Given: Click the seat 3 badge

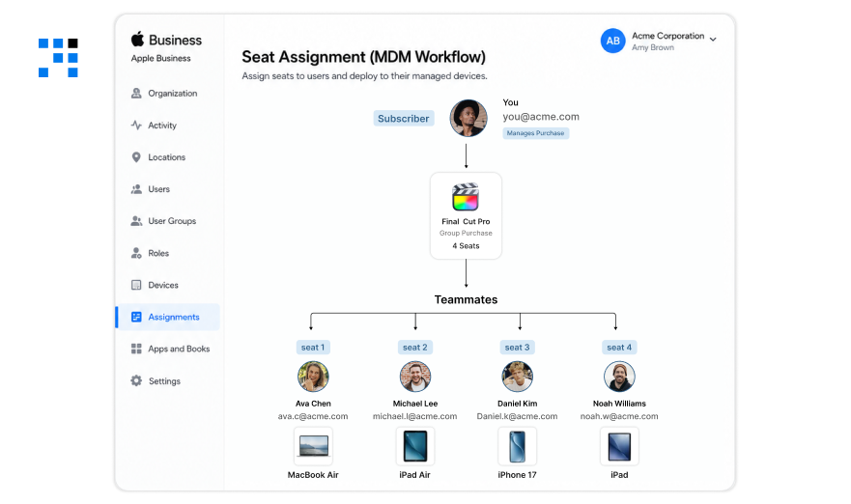Looking at the screenshot, I should tap(517, 348).
